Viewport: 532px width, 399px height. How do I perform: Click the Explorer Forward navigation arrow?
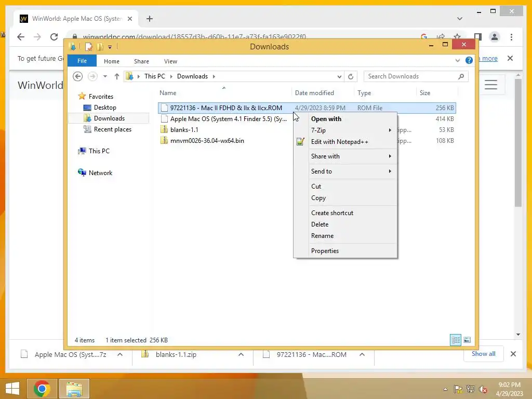92,76
